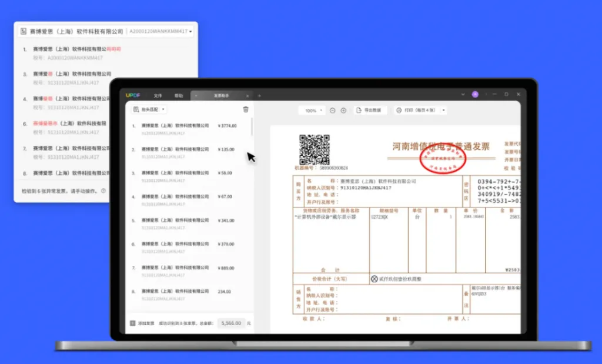Click the purple user avatar icon
The height and width of the screenshot is (364, 602).
coord(475,95)
